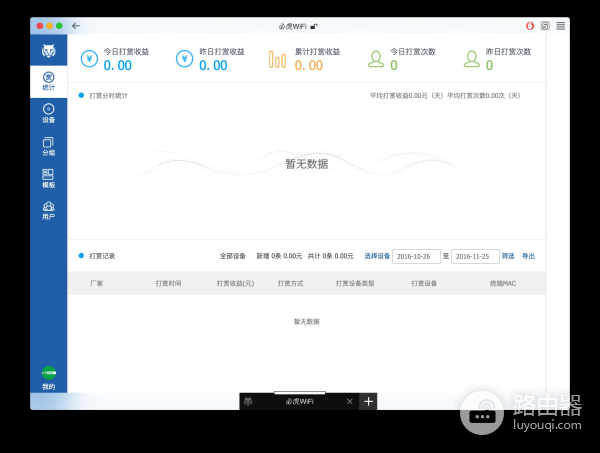The width and height of the screenshot is (600, 453).
Task: Click the 选择设备 link
Action: point(377,256)
